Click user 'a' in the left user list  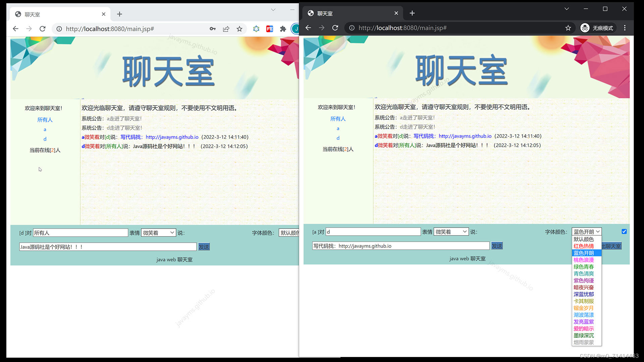point(45,129)
